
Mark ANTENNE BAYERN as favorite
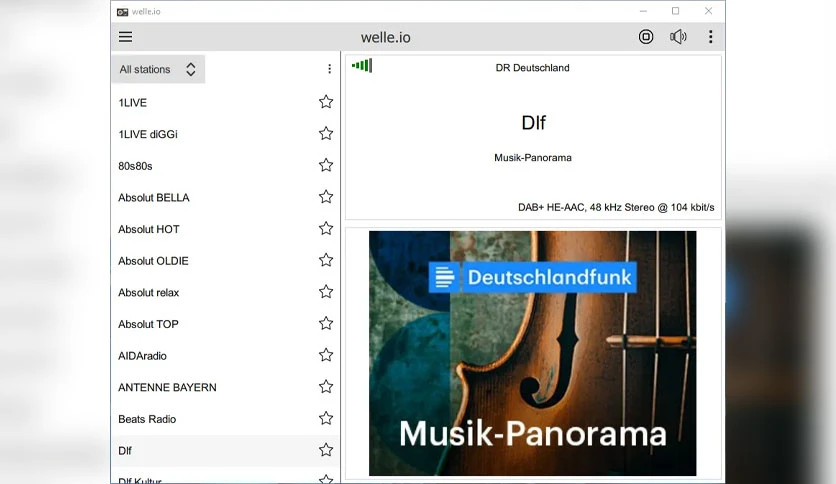(x=326, y=386)
